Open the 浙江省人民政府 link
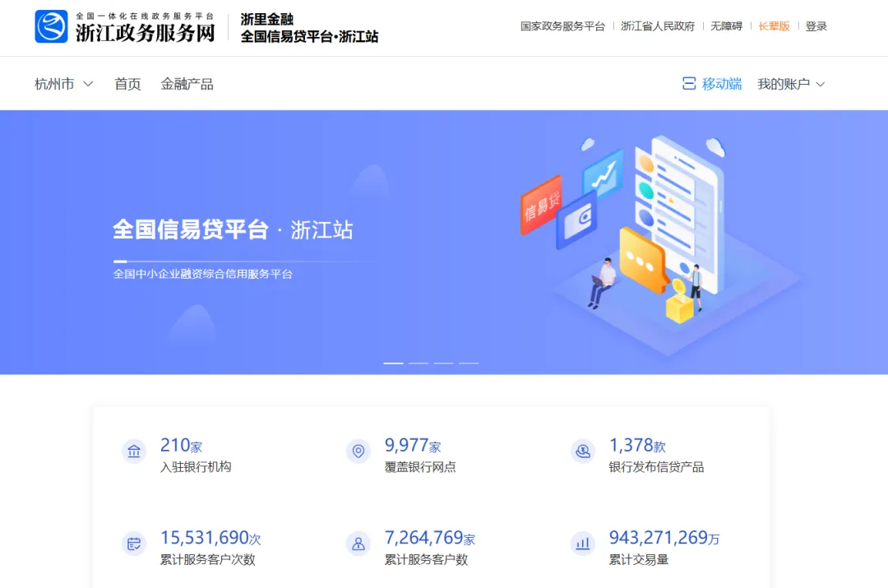The width and height of the screenshot is (888, 588). pos(658,26)
